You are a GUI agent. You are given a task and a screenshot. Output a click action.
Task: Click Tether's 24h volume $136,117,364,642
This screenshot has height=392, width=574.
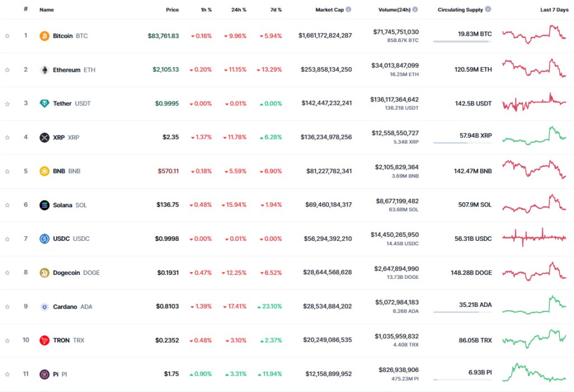coord(394,100)
